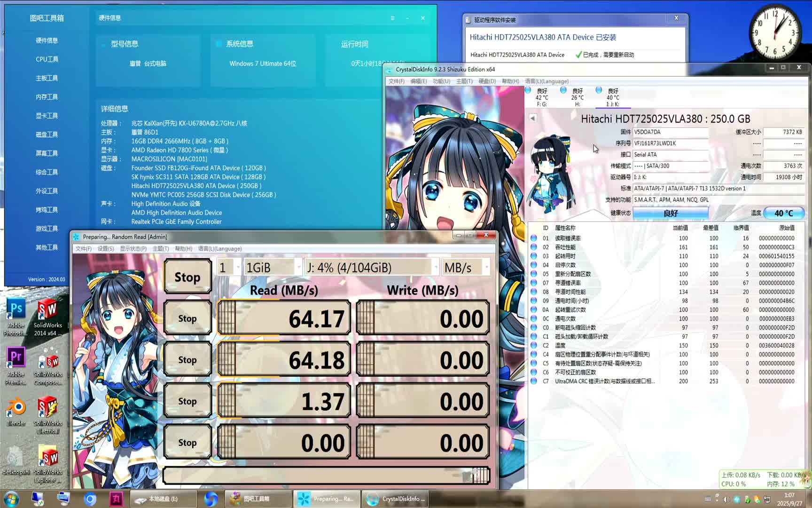Open the MB/s unit dropdown
This screenshot has width=812, height=508.
click(466, 267)
